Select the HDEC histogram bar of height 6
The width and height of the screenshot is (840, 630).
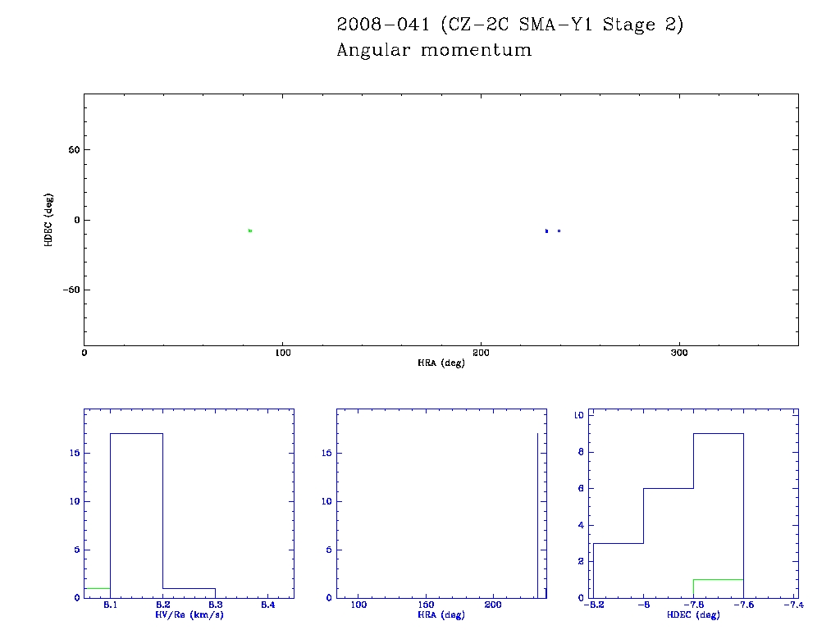click(x=668, y=541)
